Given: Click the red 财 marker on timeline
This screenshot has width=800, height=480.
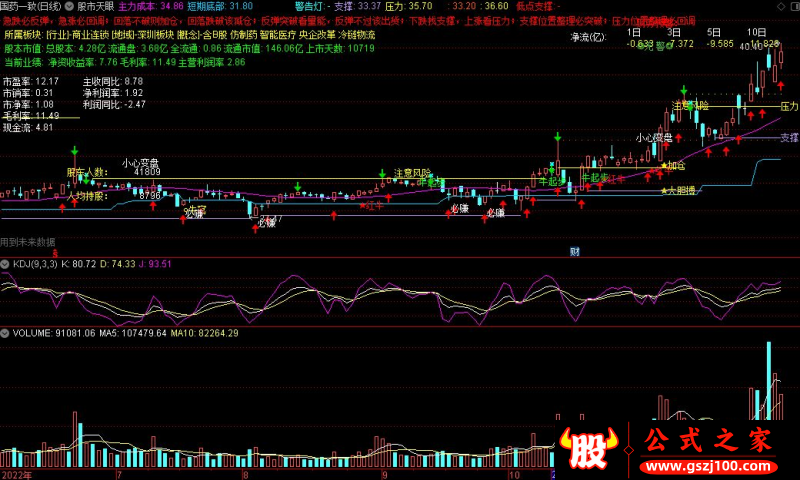Looking at the screenshot, I should (575, 251).
